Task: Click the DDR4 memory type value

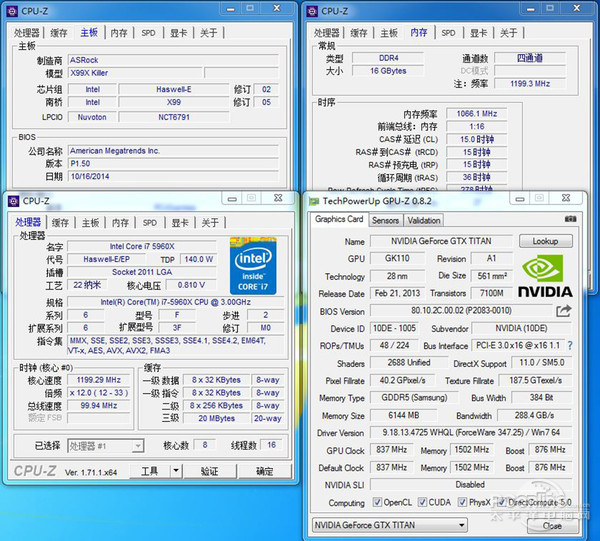Action: (388, 58)
